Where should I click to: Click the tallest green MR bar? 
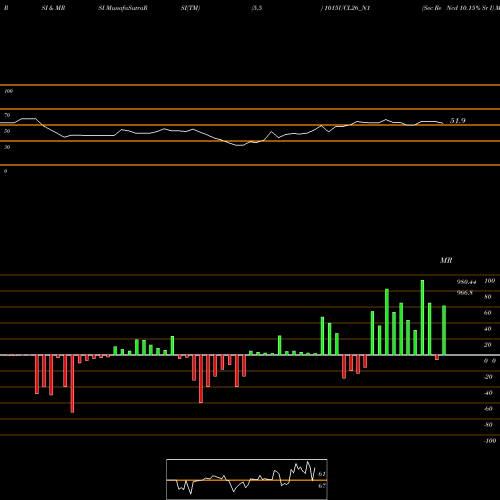coord(422,318)
